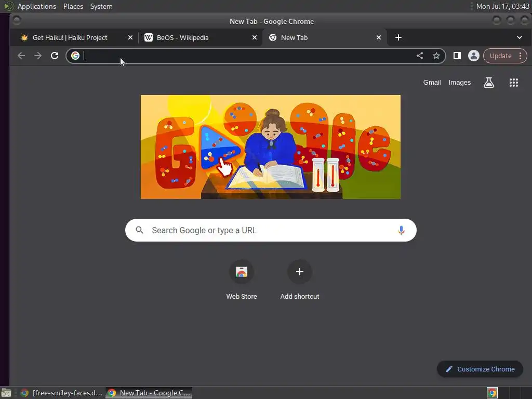Click Customize Chrome button
Screen dimensions: 532x399
pyautogui.click(x=480, y=369)
